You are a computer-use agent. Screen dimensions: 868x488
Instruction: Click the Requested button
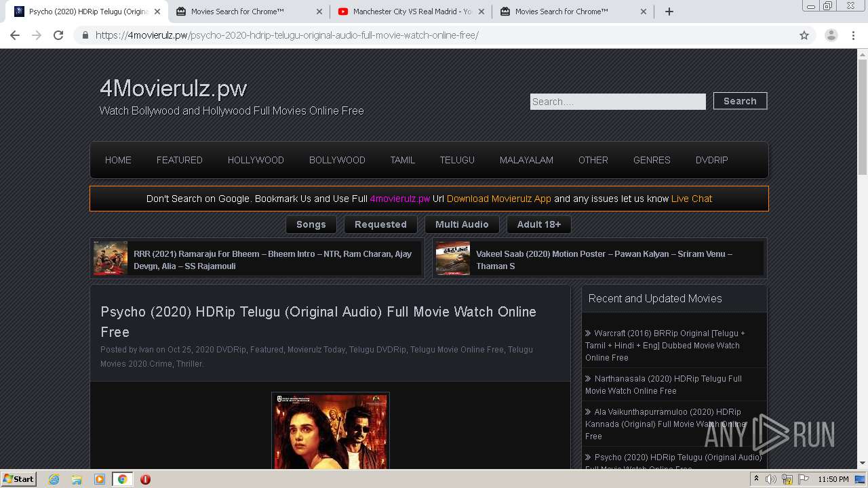pyautogui.click(x=380, y=224)
